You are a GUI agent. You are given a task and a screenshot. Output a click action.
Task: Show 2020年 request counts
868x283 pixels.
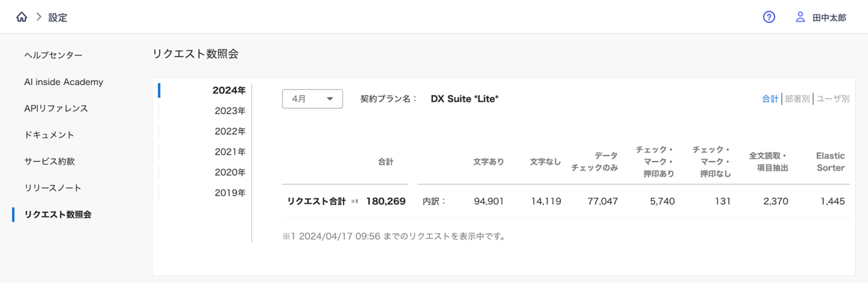pyautogui.click(x=230, y=172)
